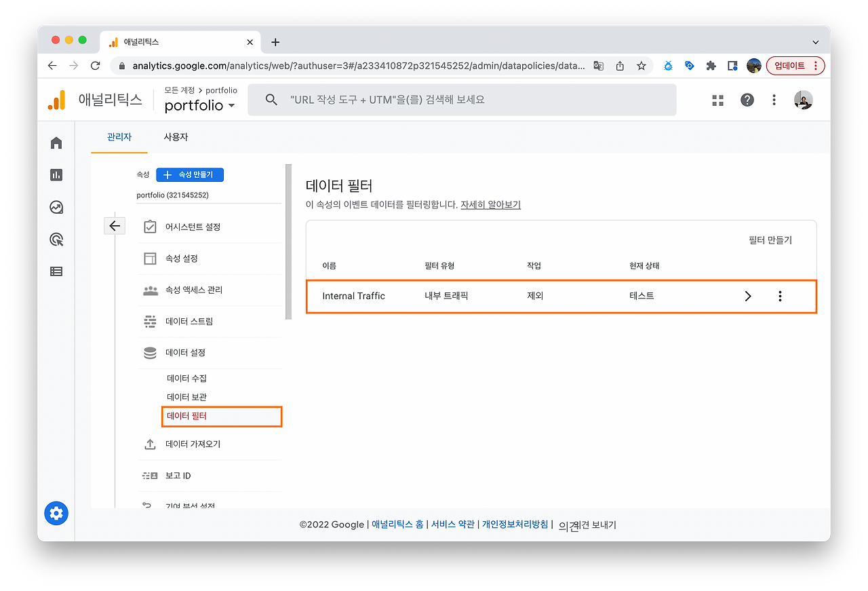This screenshot has width=868, height=591.
Task: Select the 애널리틱스 browser tab
Action: coord(180,42)
